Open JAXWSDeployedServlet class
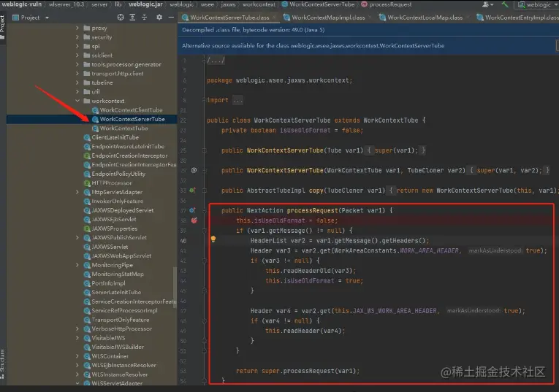The image size is (559, 392). pos(122,210)
